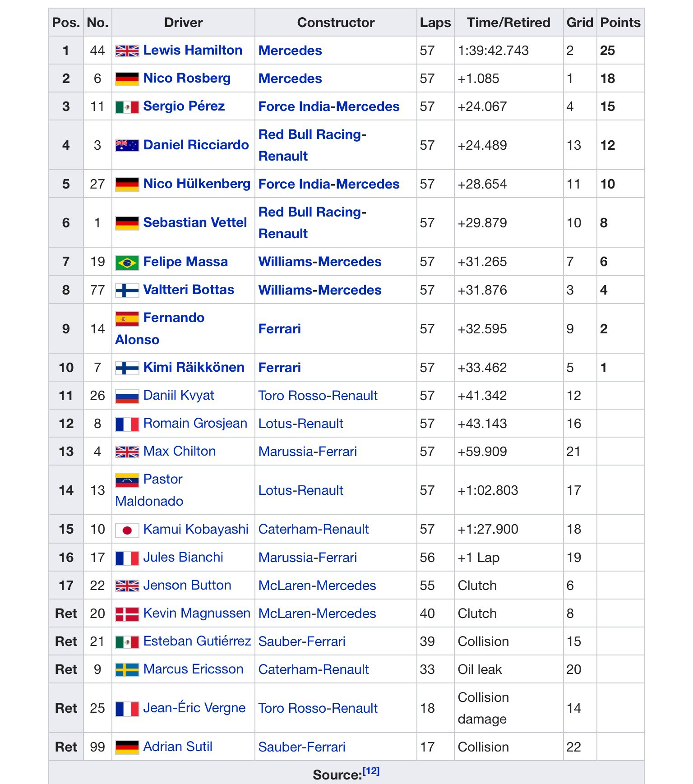Follow the McLaren-Mercedes link in Magnussen's row

pyautogui.click(x=317, y=613)
